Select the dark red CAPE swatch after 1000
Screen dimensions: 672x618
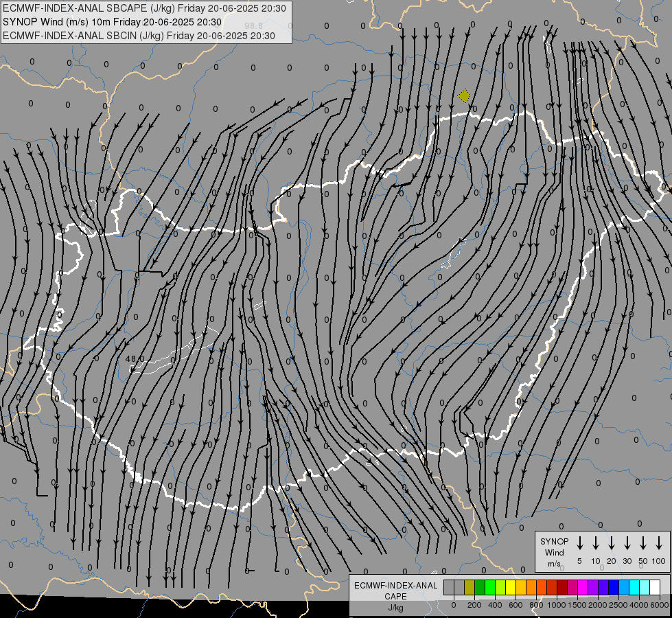coord(562,587)
